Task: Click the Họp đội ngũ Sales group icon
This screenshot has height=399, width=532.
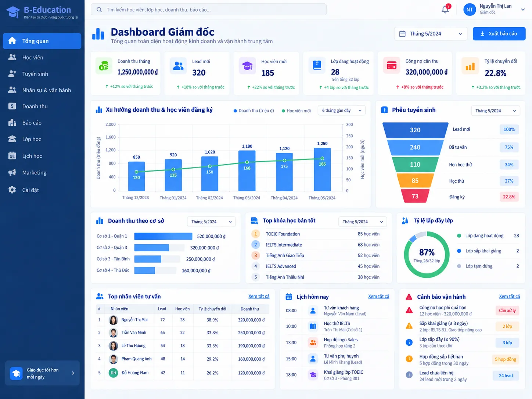Action: pos(313,342)
